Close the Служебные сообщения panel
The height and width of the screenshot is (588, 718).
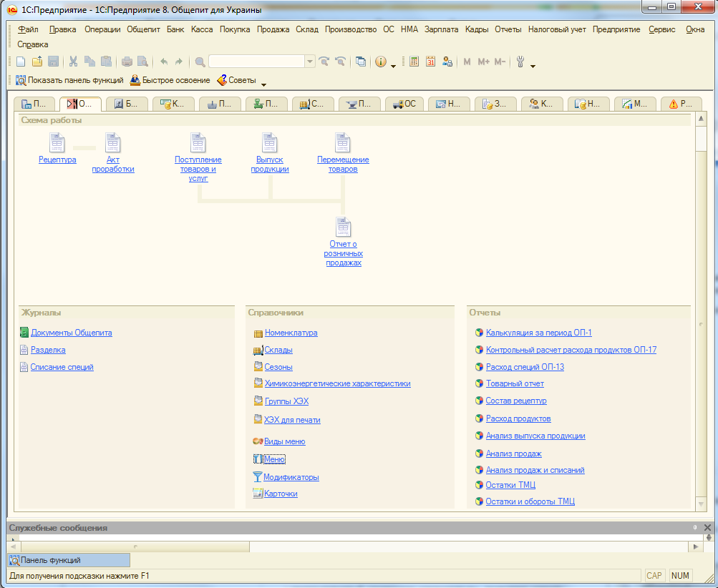pyautogui.click(x=707, y=528)
